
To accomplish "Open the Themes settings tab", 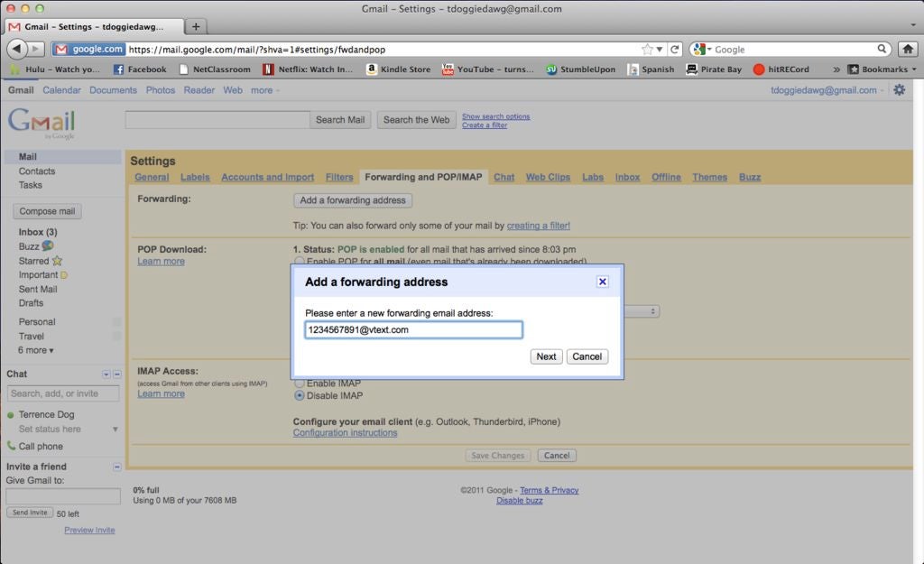I will (x=709, y=177).
